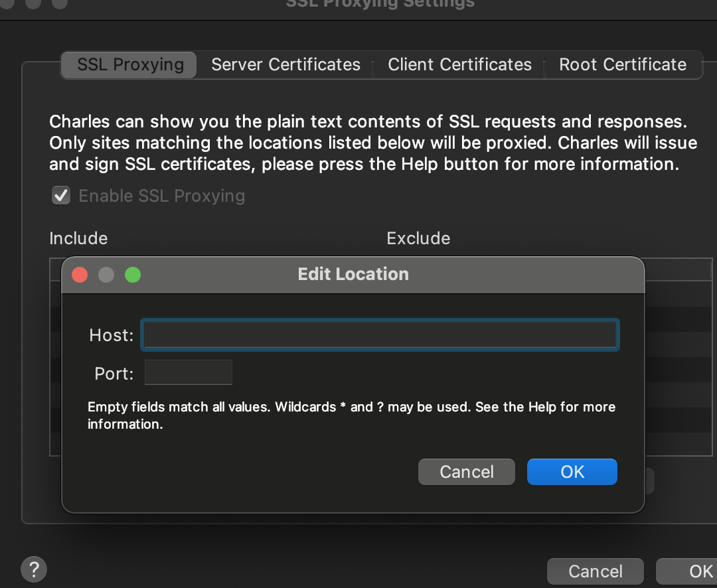Open help with the question mark icon
This screenshot has height=588, width=717.
click(34, 569)
